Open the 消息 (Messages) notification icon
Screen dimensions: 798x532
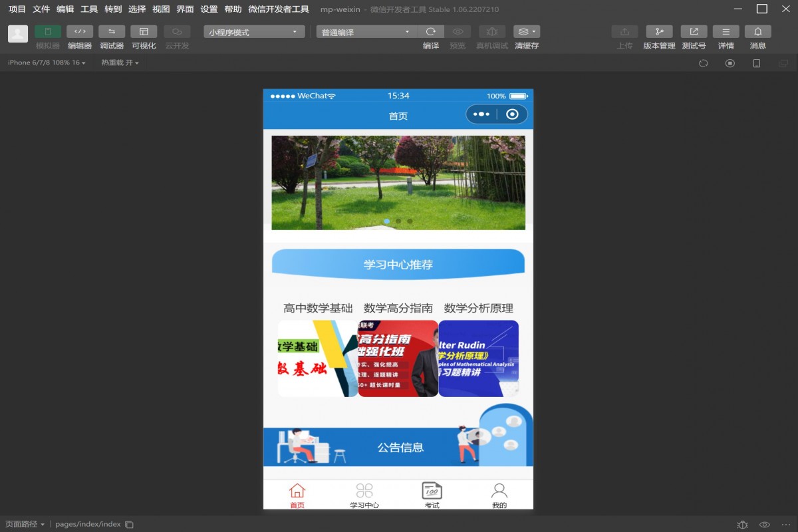[x=757, y=31]
